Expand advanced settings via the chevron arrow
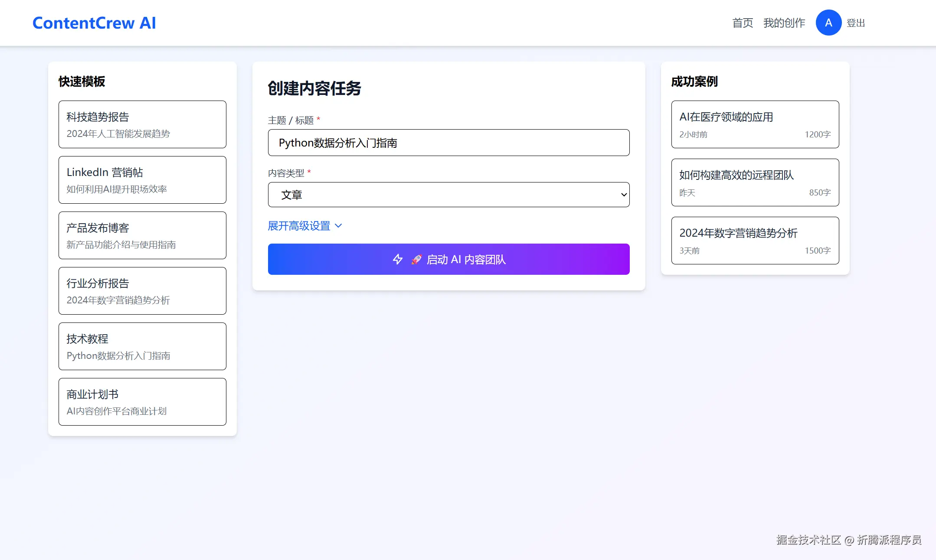 tap(339, 226)
